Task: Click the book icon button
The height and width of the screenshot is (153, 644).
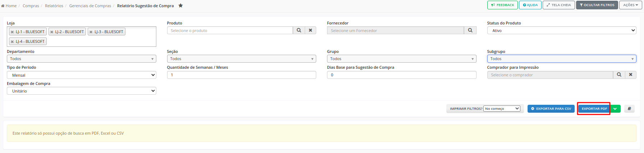Action: [x=629, y=109]
